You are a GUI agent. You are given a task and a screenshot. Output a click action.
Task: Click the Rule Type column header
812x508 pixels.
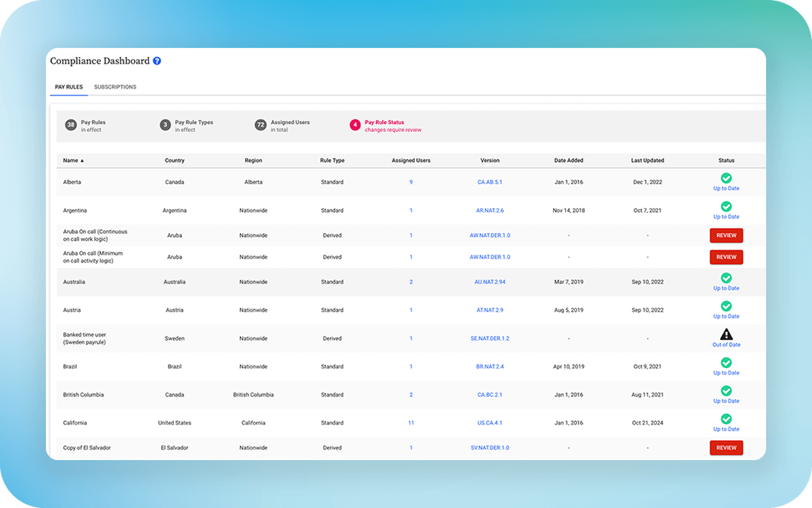click(x=332, y=161)
